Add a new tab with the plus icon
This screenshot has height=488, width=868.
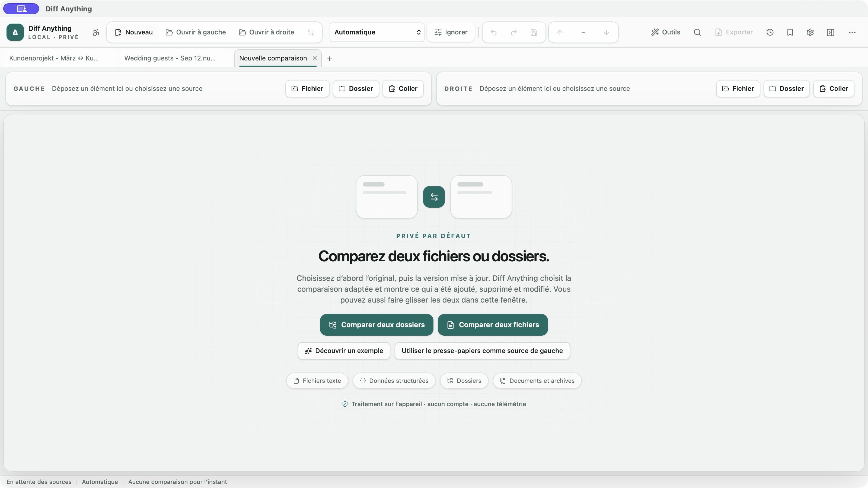coord(330,59)
